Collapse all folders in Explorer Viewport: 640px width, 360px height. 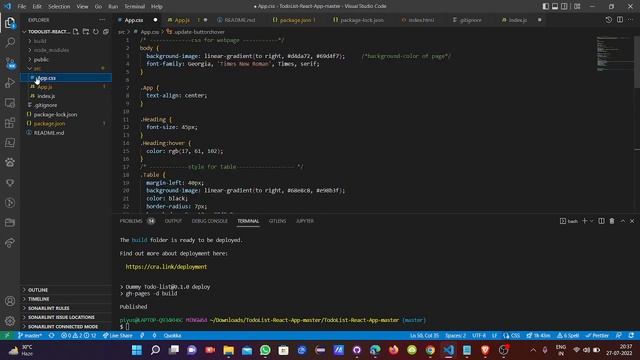[x=106, y=31]
